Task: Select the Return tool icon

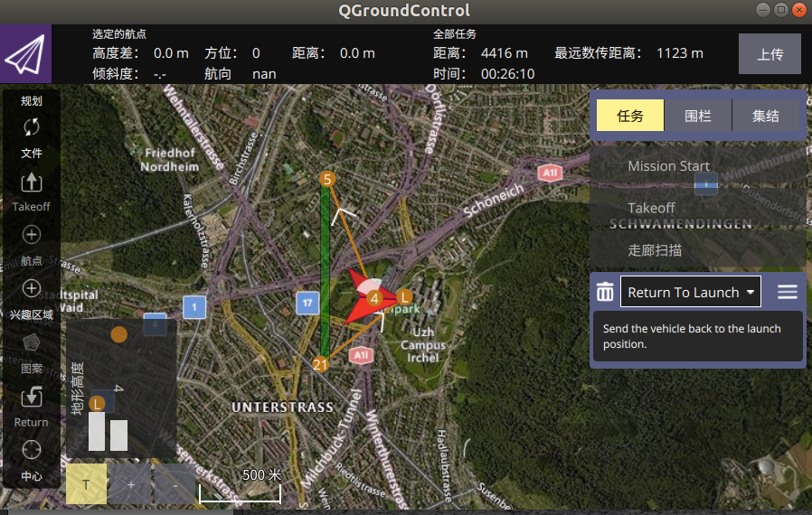Action: (x=32, y=397)
